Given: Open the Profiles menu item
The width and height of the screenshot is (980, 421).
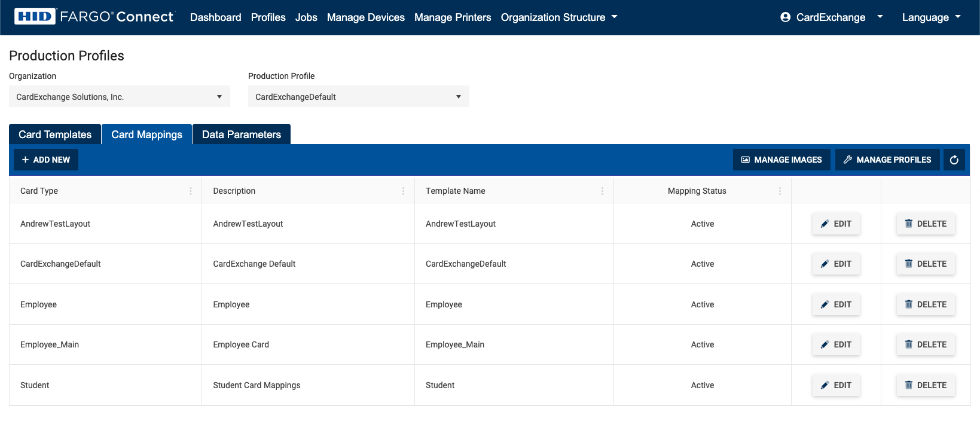Looking at the screenshot, I should [268, 17].
